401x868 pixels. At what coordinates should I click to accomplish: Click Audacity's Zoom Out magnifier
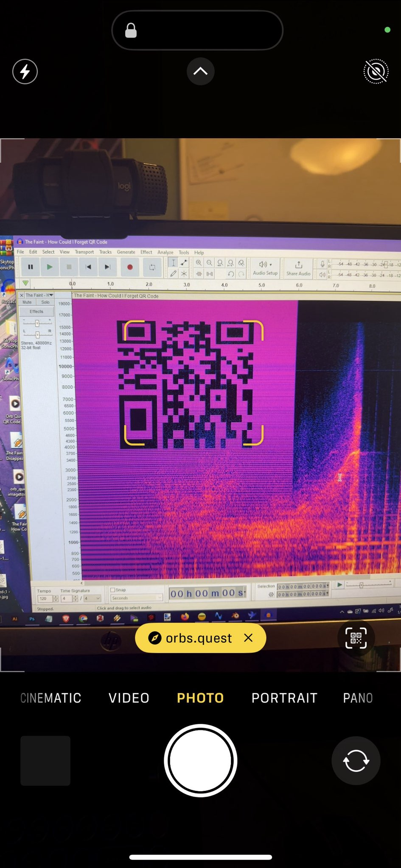coord(209,263)
